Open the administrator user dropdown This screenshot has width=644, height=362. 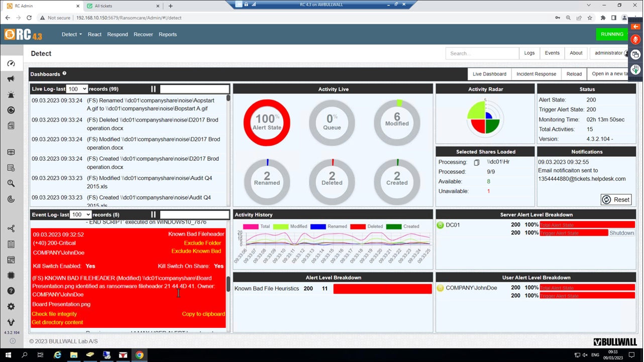coord(611,53)
